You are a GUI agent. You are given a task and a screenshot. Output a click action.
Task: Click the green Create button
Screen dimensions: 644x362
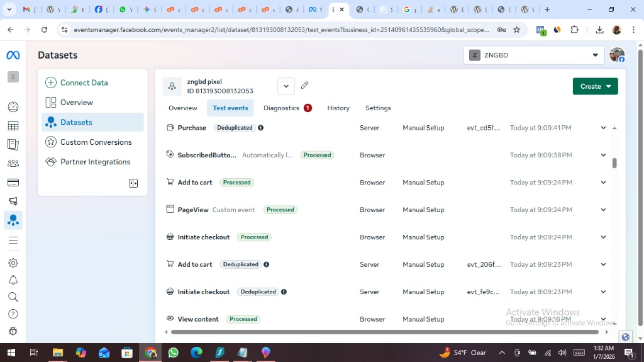click(595, 86)
